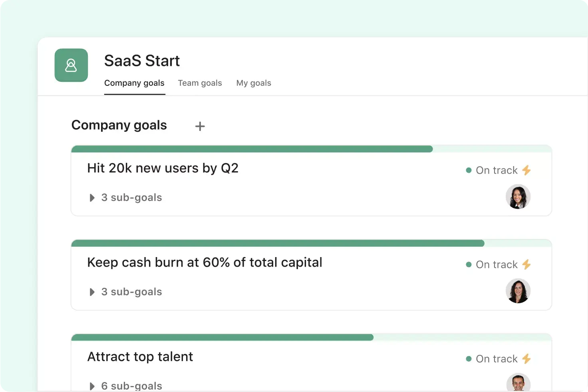The image size is (588, 392).
Task: Open the 'Keep cash burn at 60%' goal
Action: pos(205,262)
